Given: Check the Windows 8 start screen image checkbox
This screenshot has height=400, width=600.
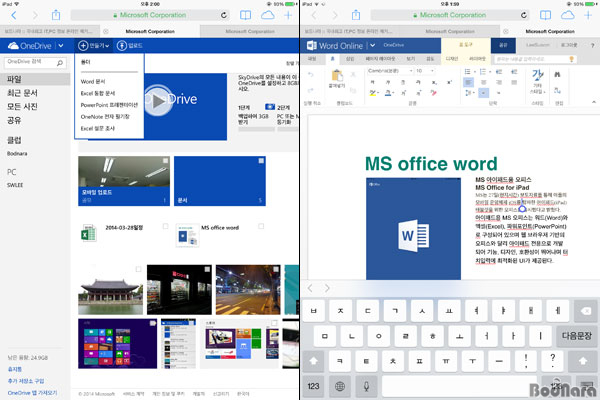Looking at the screenshot, I should coord(152,323).
